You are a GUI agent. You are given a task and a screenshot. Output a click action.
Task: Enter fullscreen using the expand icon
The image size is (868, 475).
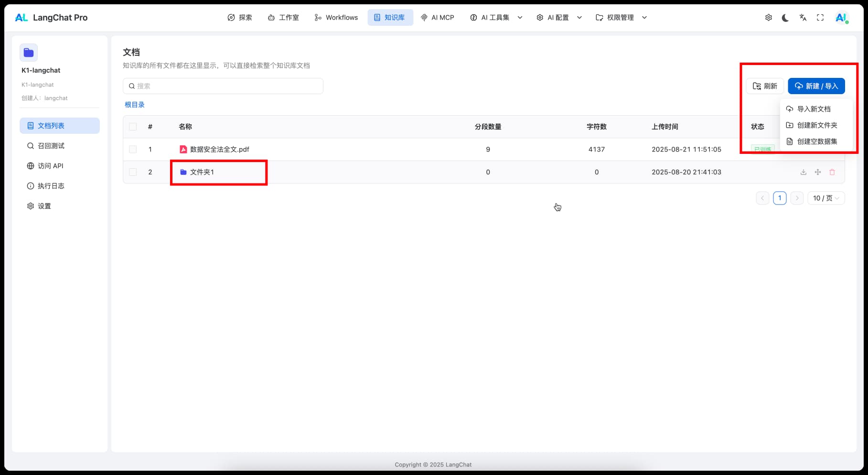[x=820, y=18]
